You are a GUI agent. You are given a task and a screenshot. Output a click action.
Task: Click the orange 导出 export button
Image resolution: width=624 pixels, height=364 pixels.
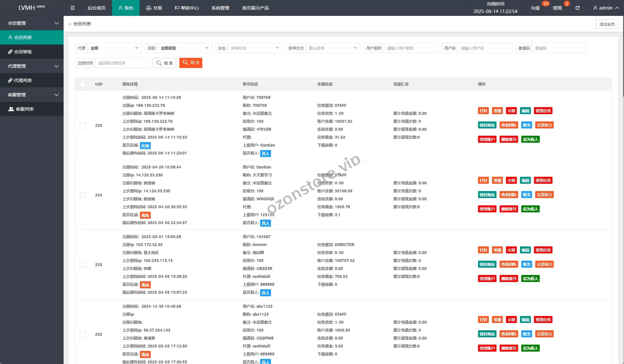[x=191, y=63]
